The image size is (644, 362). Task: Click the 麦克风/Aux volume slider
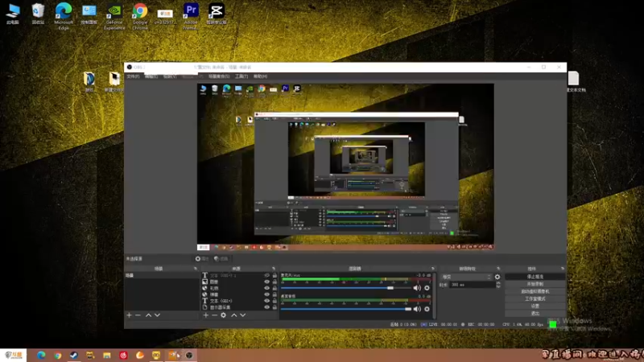tap(346, 288)
